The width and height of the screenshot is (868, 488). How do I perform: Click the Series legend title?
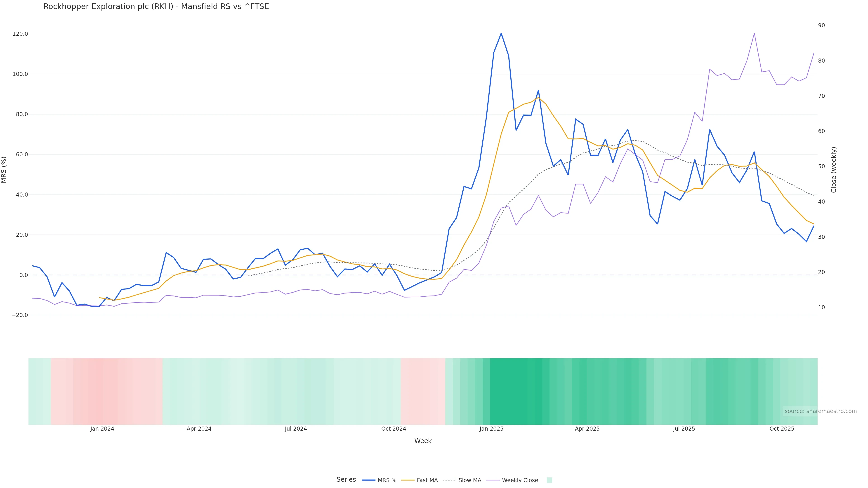(346, 480)
